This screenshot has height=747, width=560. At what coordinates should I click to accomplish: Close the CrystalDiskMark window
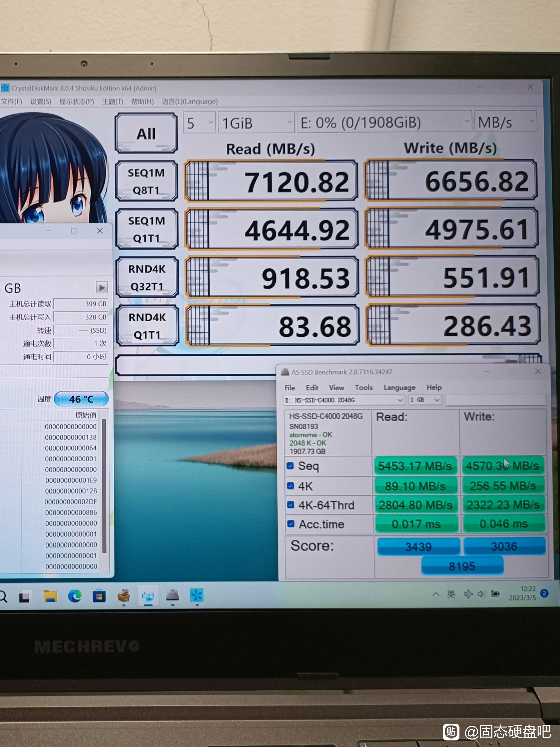tap(530, 88)
